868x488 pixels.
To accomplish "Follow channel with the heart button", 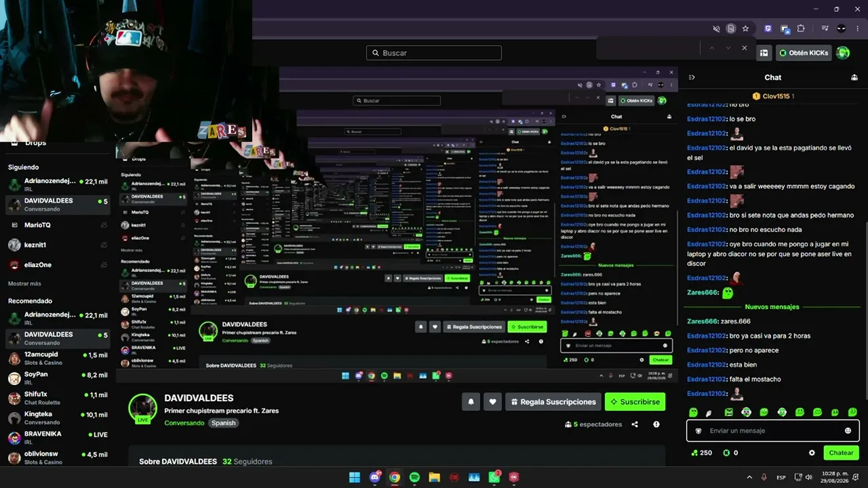I will coord(492,402).
